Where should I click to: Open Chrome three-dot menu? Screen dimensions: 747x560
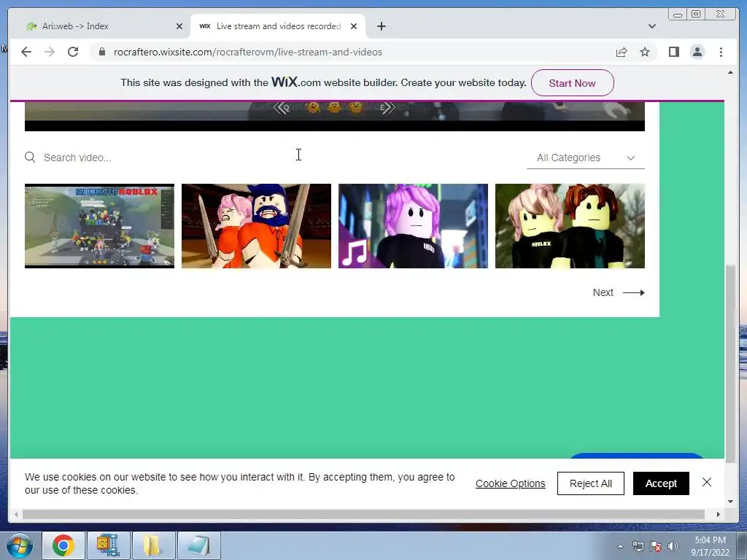(721, 52)
